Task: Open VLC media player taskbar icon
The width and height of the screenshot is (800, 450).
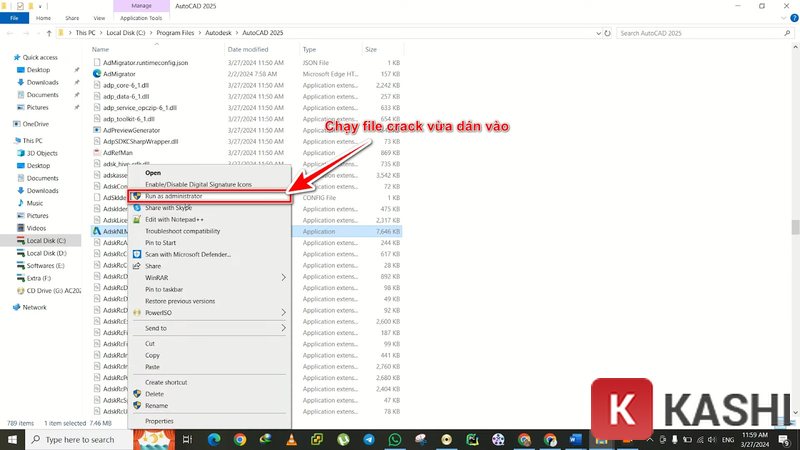Action: (291, 439)
